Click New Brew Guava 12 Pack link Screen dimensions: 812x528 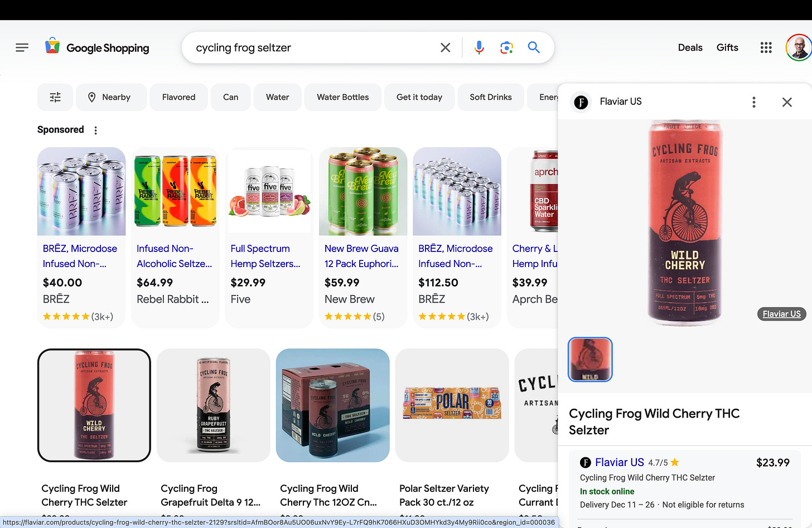(x=361, y=256)
